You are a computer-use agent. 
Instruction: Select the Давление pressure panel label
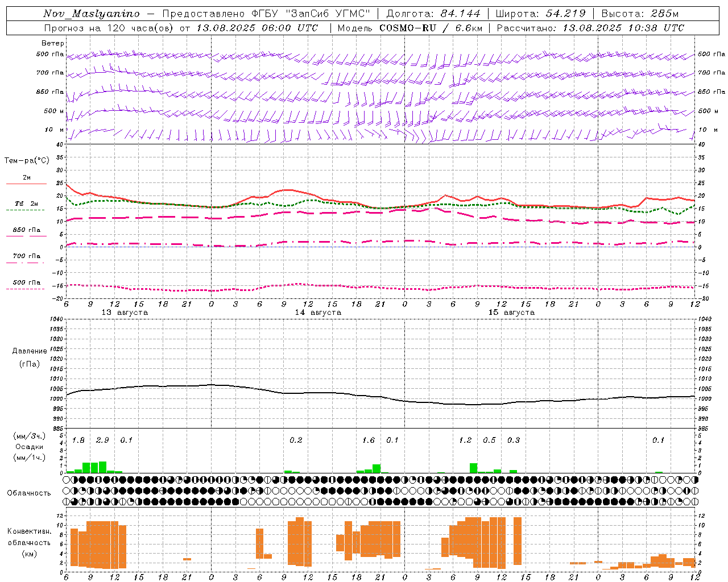coord(30,351)
